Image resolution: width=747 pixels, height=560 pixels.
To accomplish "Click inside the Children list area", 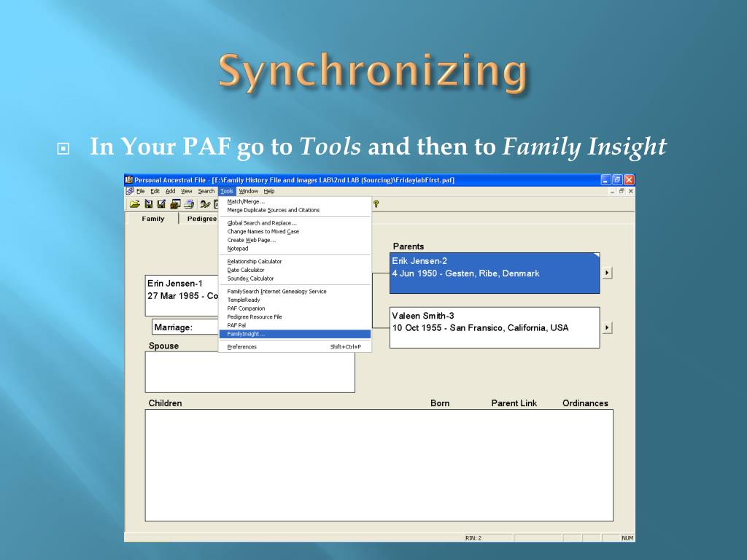I will (x=379, y=465).
